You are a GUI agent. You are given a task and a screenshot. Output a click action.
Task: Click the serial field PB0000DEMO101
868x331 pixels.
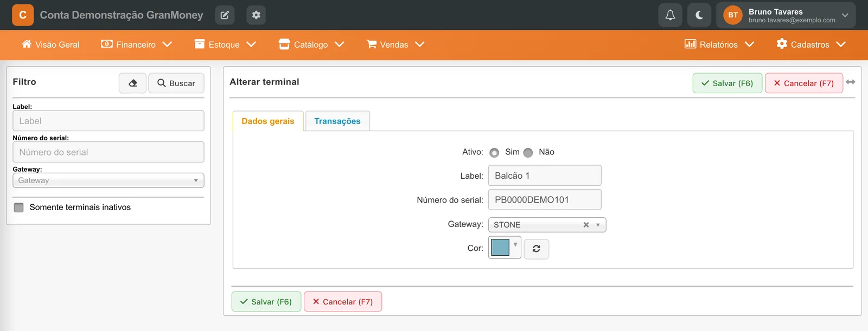pos(545,199)
